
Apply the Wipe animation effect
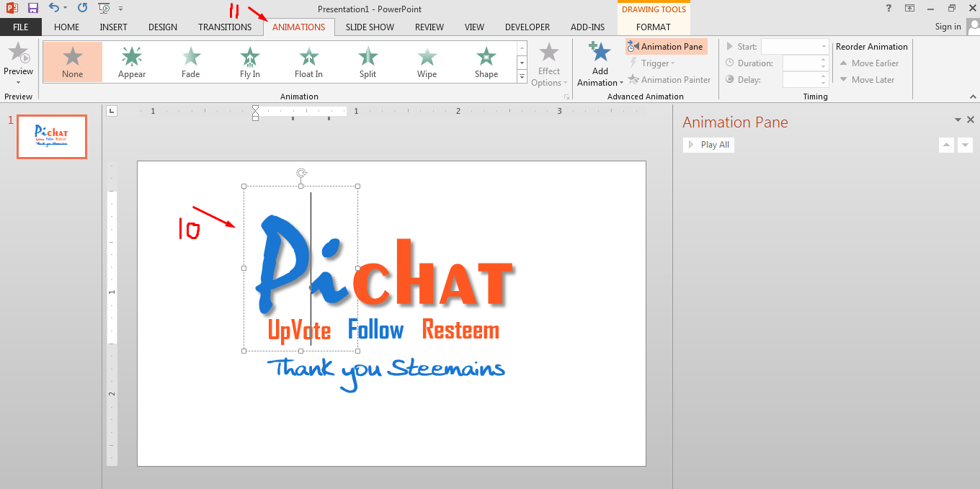point(427,61)
